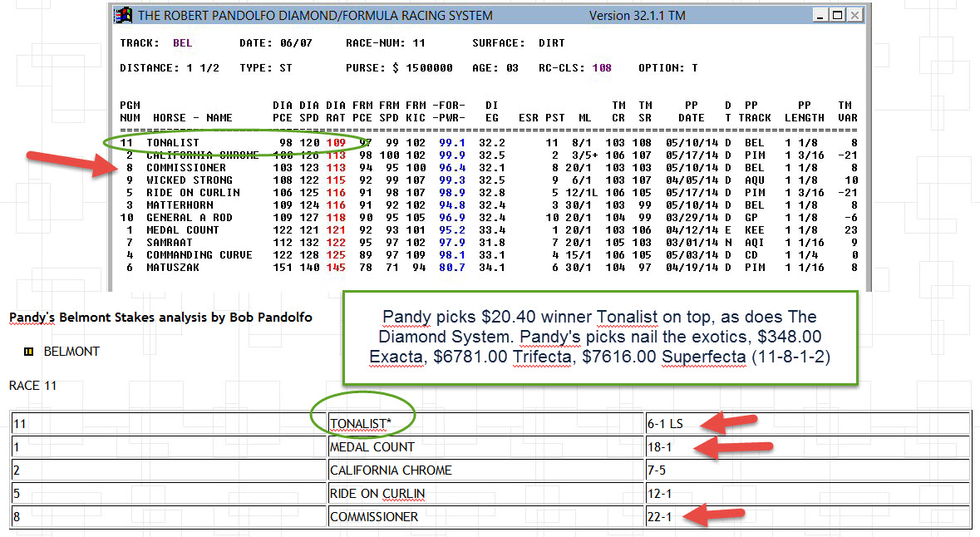Screen dimensions: 980x537
Task: Click Tonalist's DIA RAT value 109
Action: click(x=336, y=142)
